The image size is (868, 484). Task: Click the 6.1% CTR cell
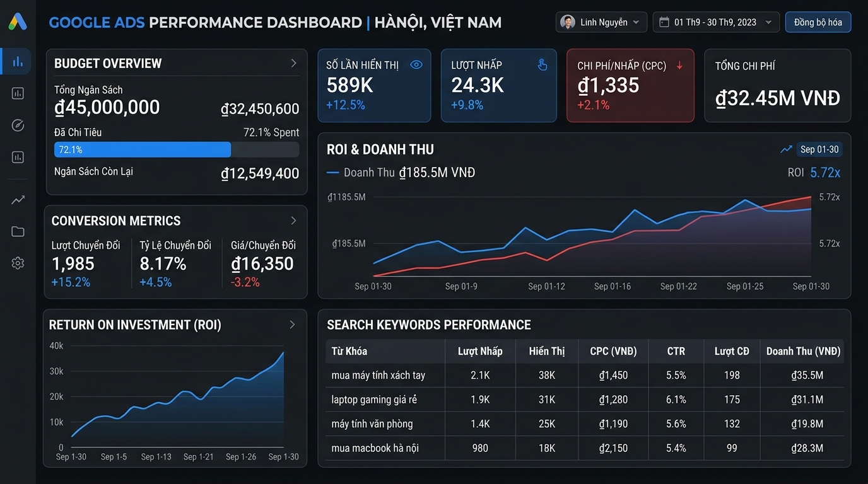pyautogui.click(x=676, y=400)
